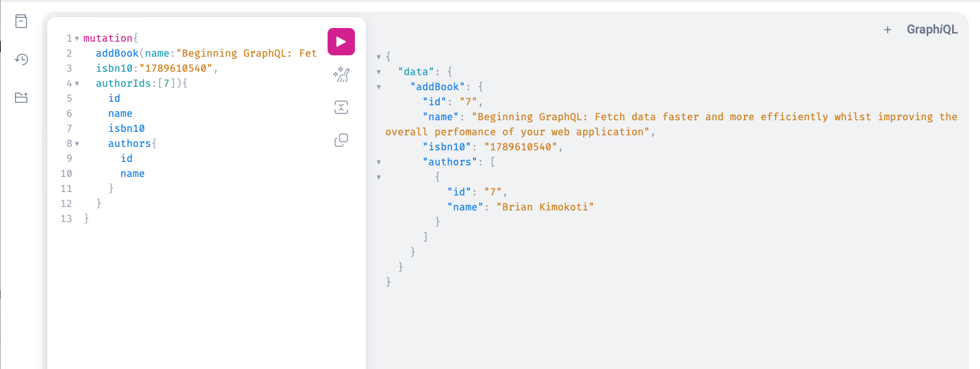
Task: Copy the query using the copy icon
Action: [x=341, y=140]
